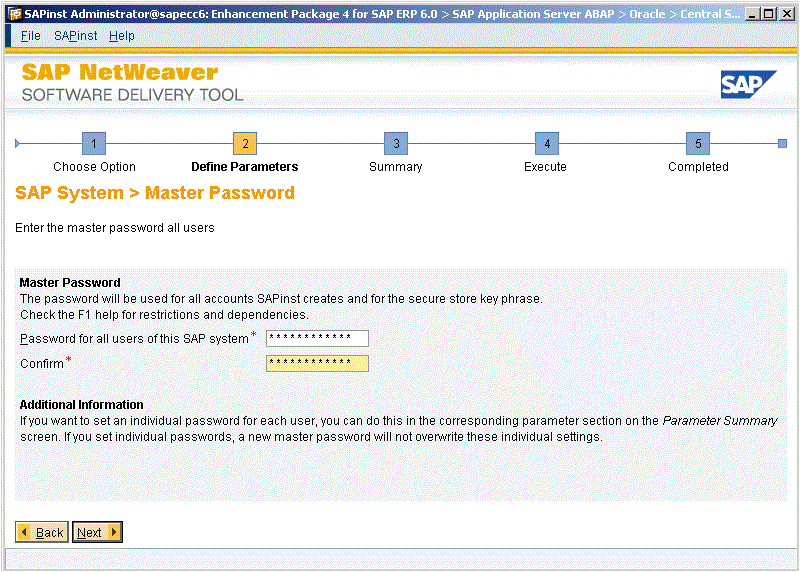Screen dimensions: 800x572
Task: Open the SAPinst menu
Action: [75, 36]
